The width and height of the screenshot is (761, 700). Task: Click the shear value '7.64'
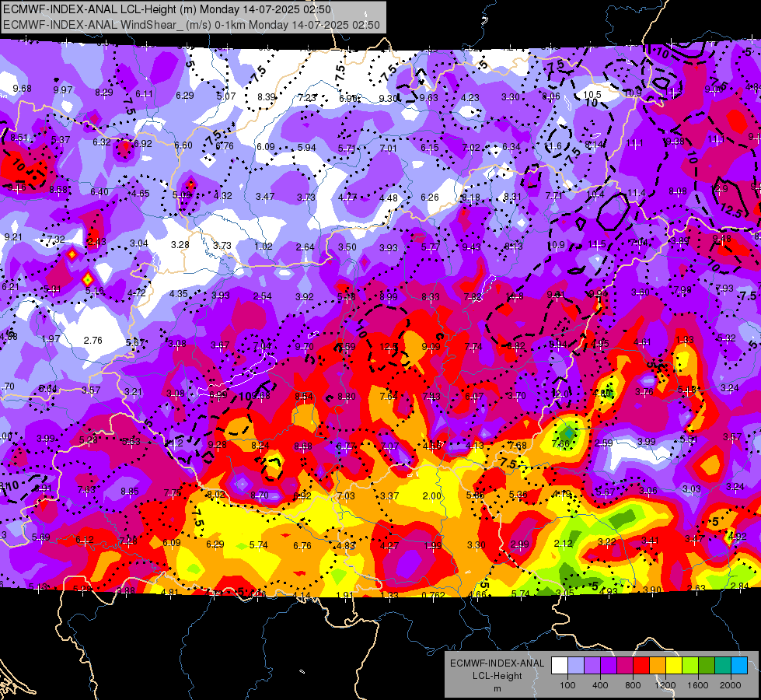point(389,397)
